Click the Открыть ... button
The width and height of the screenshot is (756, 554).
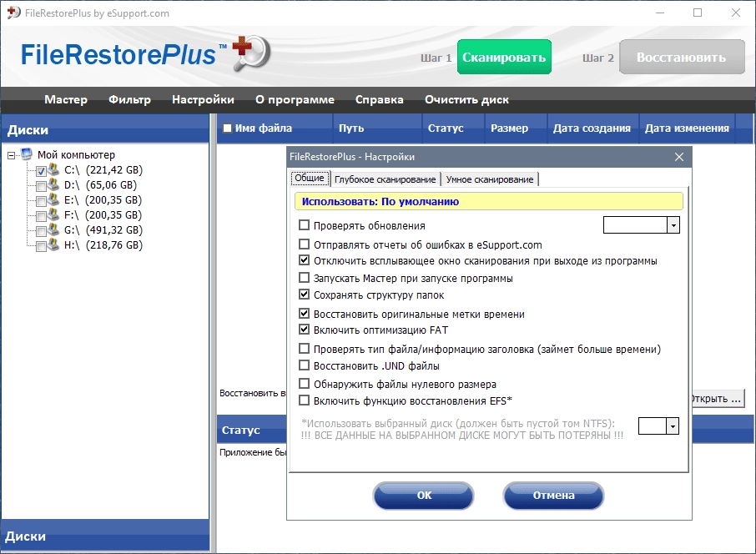(718, 399)
